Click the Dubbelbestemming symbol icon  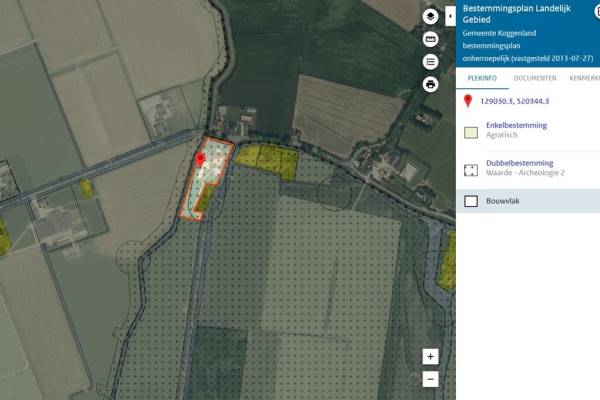471,170
